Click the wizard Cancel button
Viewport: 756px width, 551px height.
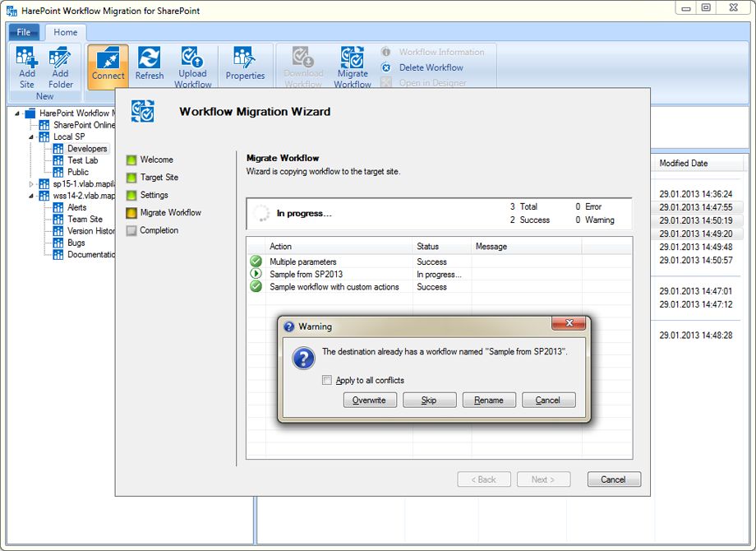(614, 479)
